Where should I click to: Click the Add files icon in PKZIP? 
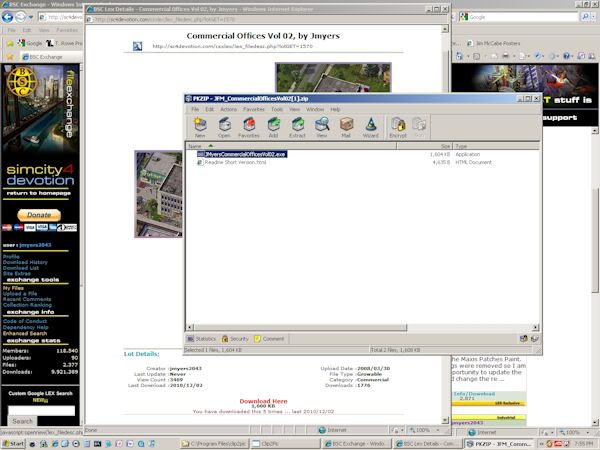273,127
